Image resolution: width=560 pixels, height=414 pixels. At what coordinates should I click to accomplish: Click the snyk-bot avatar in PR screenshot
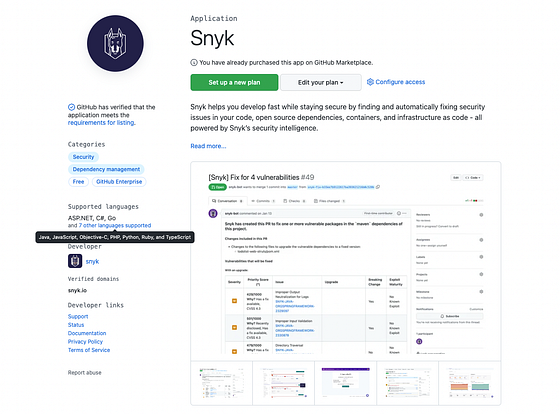[x=213, y=214]
